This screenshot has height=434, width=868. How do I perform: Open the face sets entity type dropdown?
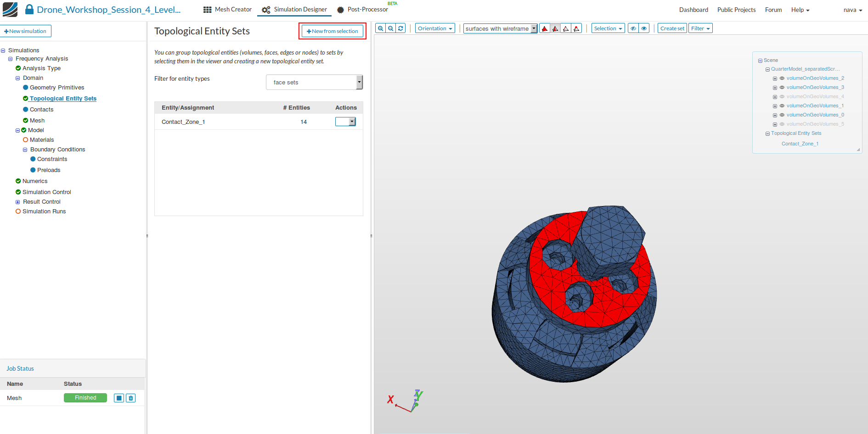point(314,83)
